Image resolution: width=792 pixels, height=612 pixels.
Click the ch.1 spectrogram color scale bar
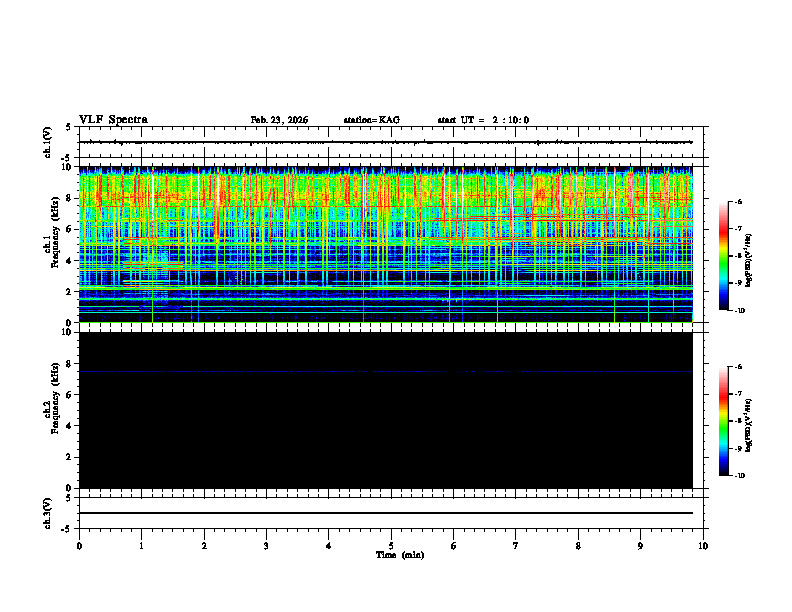723,256
